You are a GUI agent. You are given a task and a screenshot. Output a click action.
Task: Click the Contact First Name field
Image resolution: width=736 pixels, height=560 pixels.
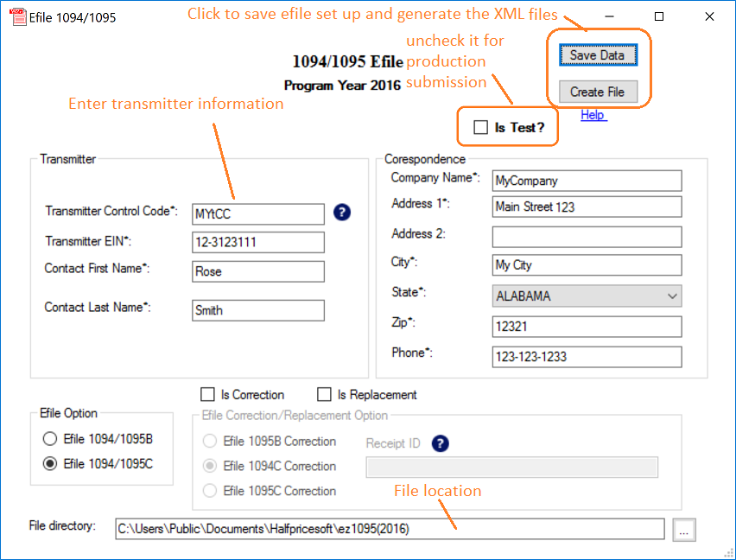(258, 271)
